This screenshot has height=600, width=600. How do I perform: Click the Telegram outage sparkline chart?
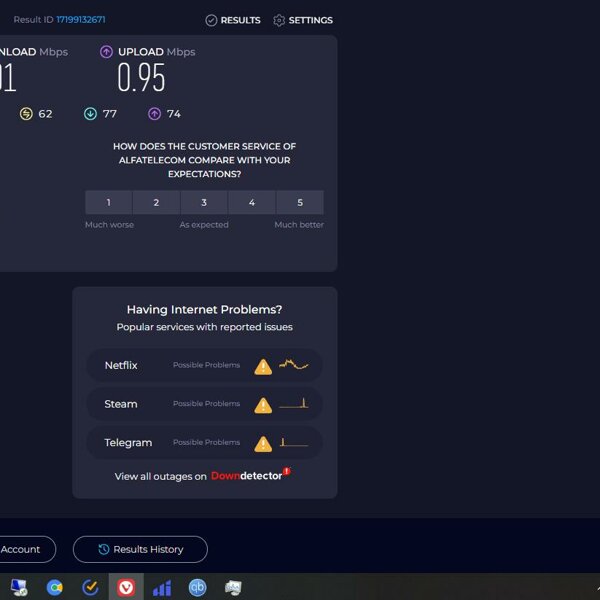[293, 442]
